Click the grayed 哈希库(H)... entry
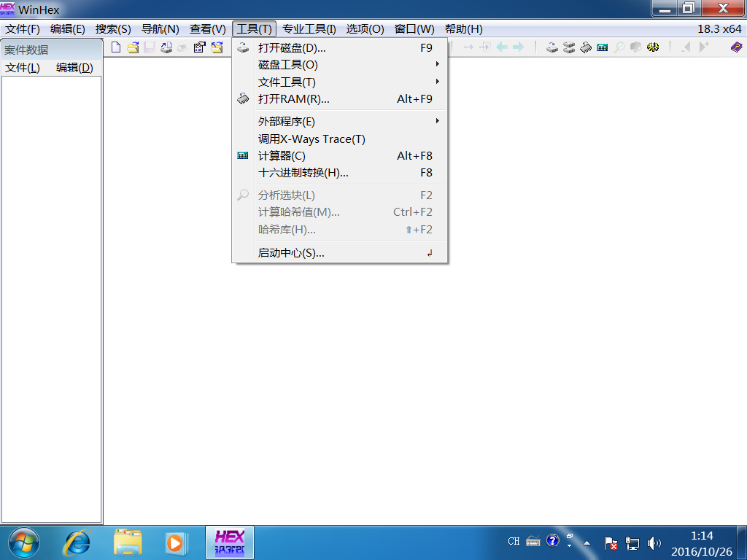The image size is (747, 560). click(x=340, y=230)
